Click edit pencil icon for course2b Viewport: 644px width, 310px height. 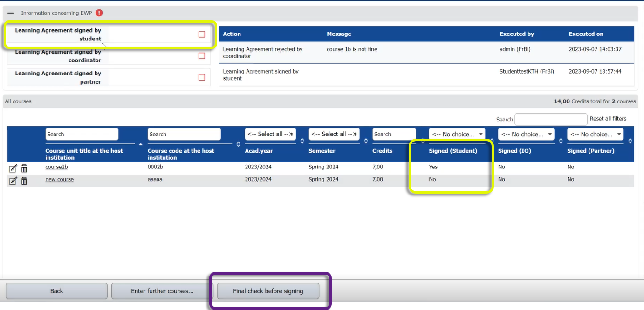pos(13,168)
